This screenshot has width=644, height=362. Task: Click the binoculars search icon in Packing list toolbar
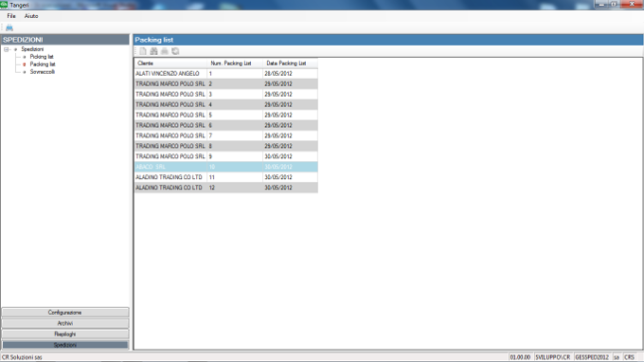153,51
